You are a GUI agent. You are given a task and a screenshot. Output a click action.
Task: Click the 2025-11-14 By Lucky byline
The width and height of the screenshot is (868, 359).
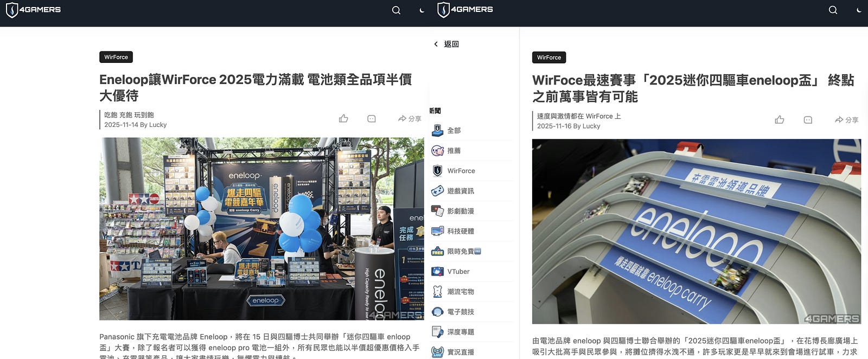pos(135,125)
